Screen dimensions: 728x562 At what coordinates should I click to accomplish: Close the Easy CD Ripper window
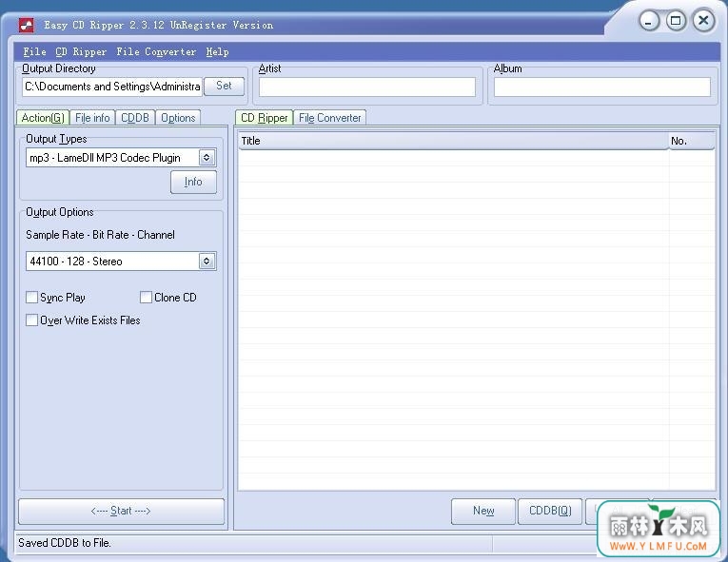(703, 21)
